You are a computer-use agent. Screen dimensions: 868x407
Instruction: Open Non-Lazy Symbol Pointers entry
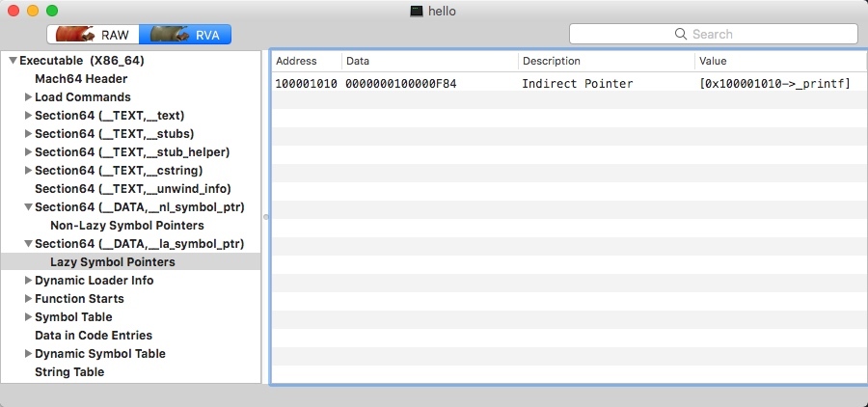126,226
